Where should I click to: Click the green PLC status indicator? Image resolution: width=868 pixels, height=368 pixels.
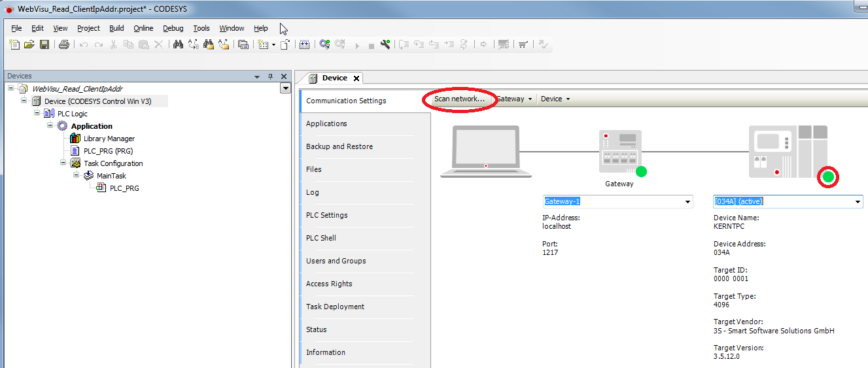pos(829,176)
